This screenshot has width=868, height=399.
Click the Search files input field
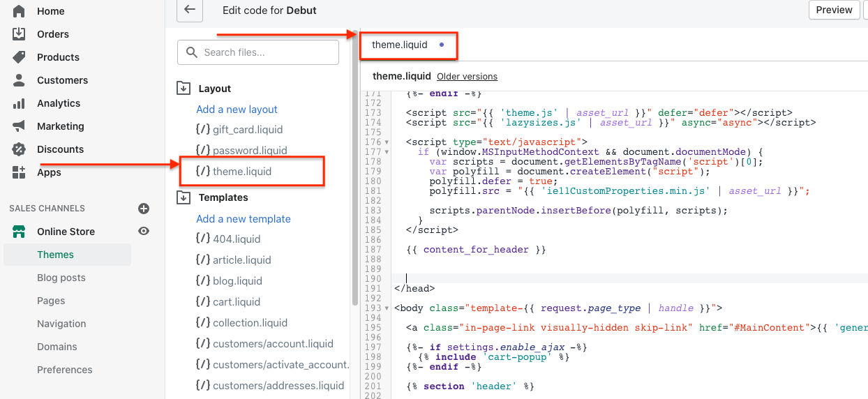click(x=258, y=52)
